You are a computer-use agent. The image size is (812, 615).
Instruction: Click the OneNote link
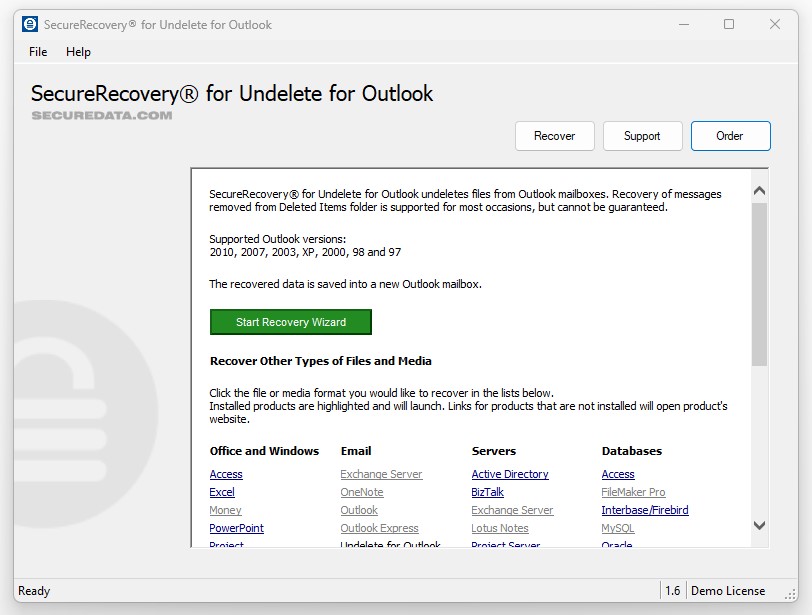[362, 492]
